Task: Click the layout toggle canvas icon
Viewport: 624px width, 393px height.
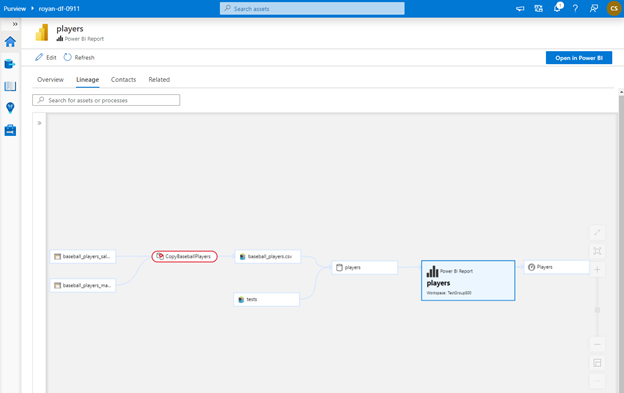Action: (x=597, y=363)
